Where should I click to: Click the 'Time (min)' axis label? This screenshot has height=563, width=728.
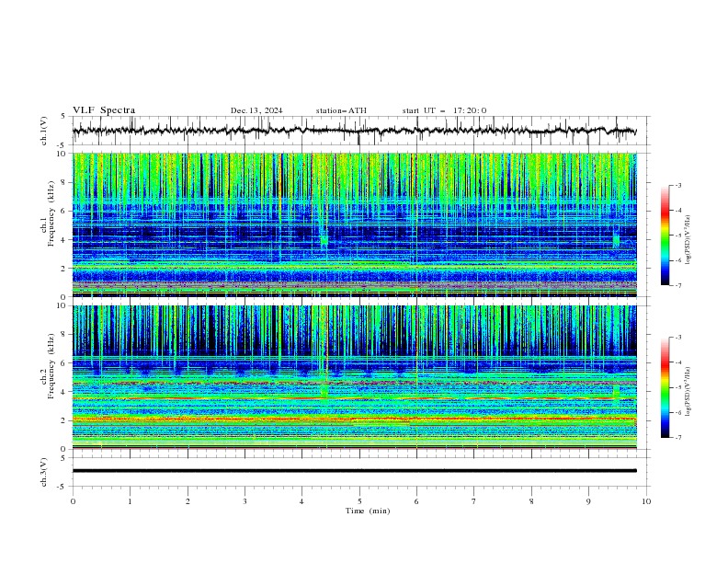(368, 511)
